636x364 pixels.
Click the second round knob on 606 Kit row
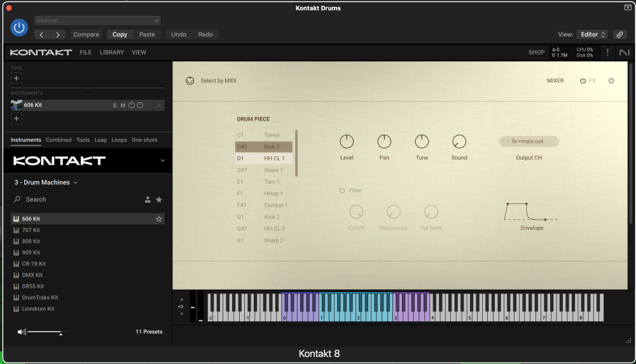point(140,105)
